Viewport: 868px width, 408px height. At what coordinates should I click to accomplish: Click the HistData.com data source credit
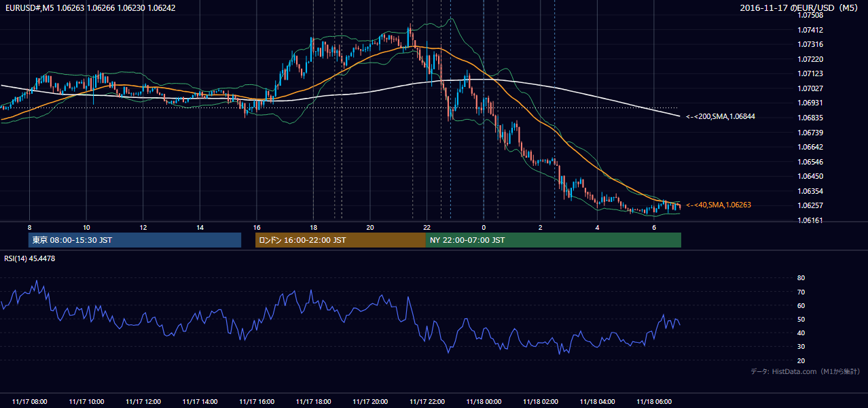tap(806, 371)
